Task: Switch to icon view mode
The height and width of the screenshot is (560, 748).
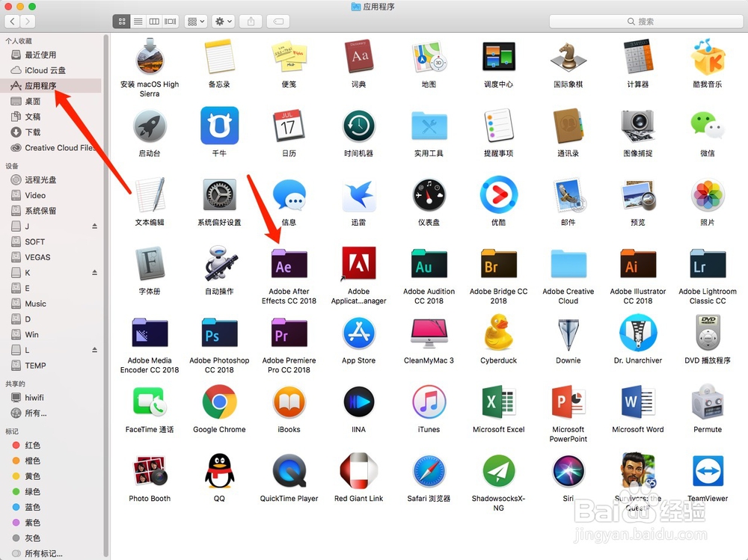Action: tap(122, 21)
